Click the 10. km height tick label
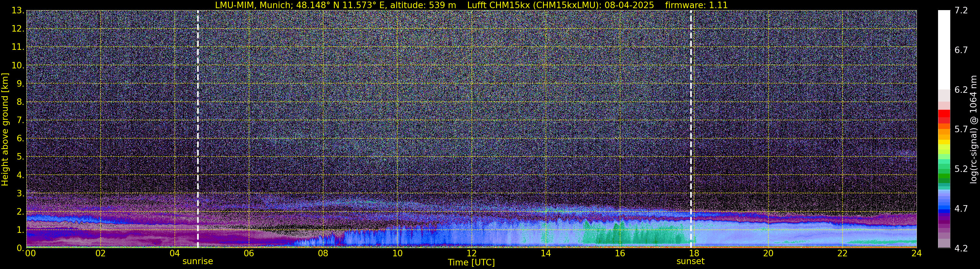 click(x=18, y=65)
